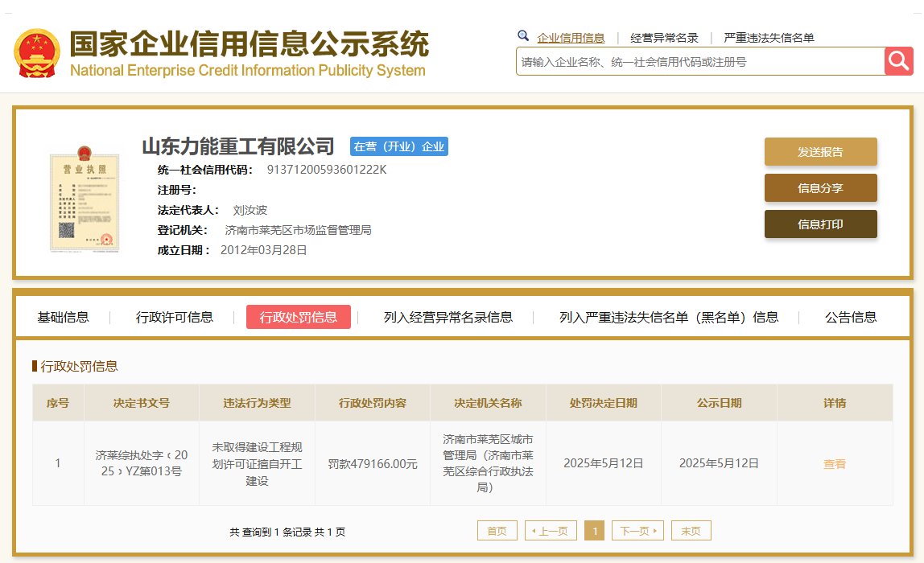Click registration authority 济南市莱芜区市场监督管理局
The height and width of the screenshot is (563, 924).
(x=298, y=230)
